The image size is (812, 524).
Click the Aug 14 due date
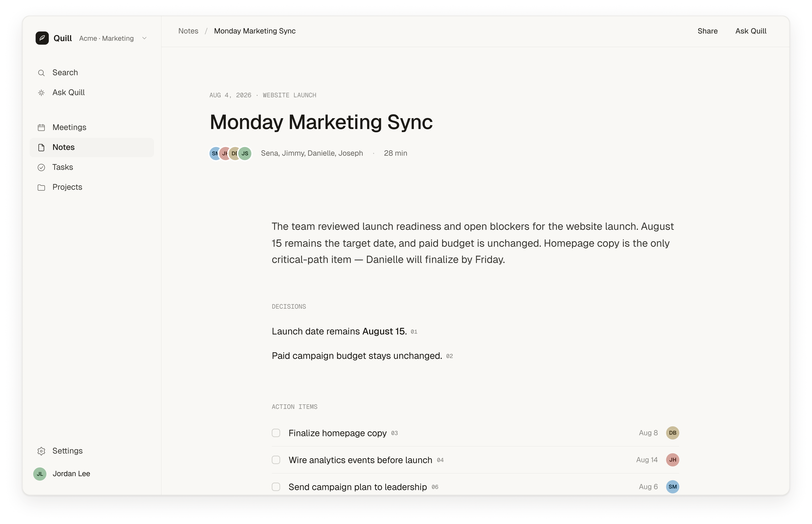647,460
